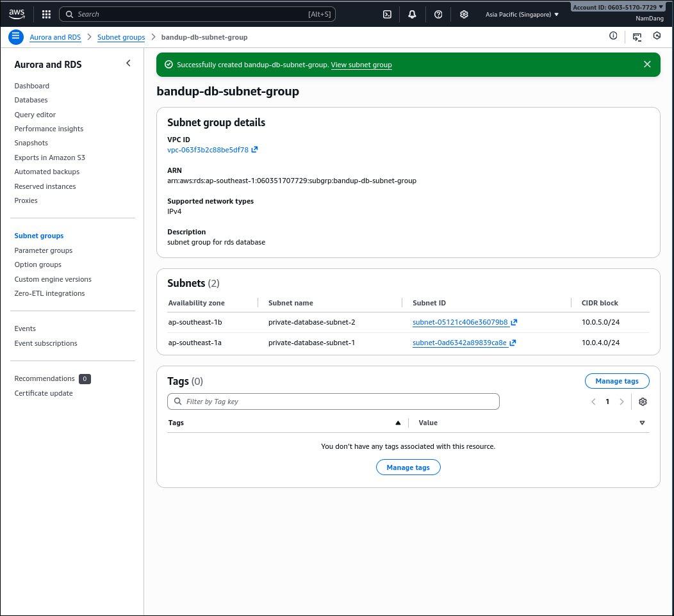Click the info icon beside the breadcrumb
Screen dimensions: 674x616
613,36
